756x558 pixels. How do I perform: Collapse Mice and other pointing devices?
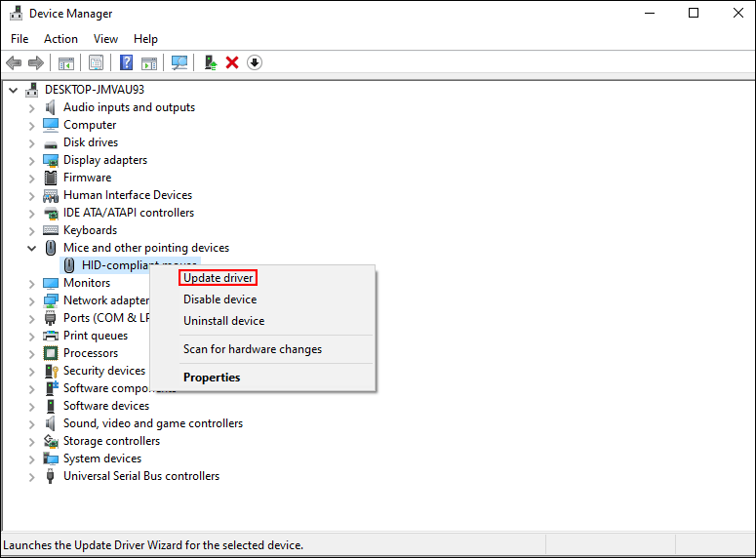click(31, 249)
